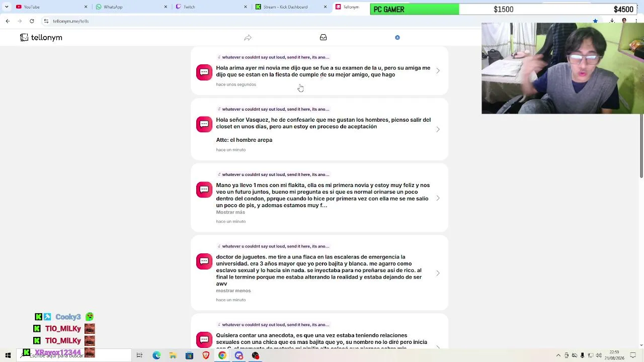644x362 pixels.
Task: Open the red and black app icon in taskbar
Action: (256, 355)
